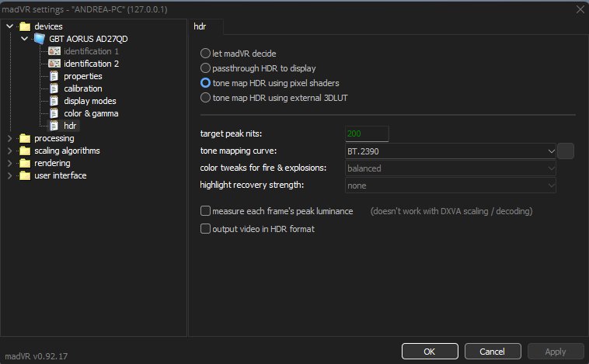Select the GBT AORUS AD27QD label

[89, 39]
